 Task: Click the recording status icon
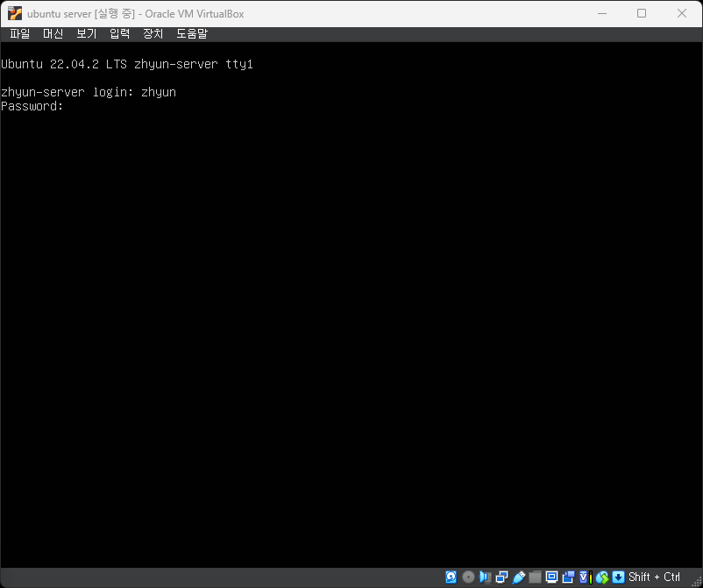coord(568,577)
